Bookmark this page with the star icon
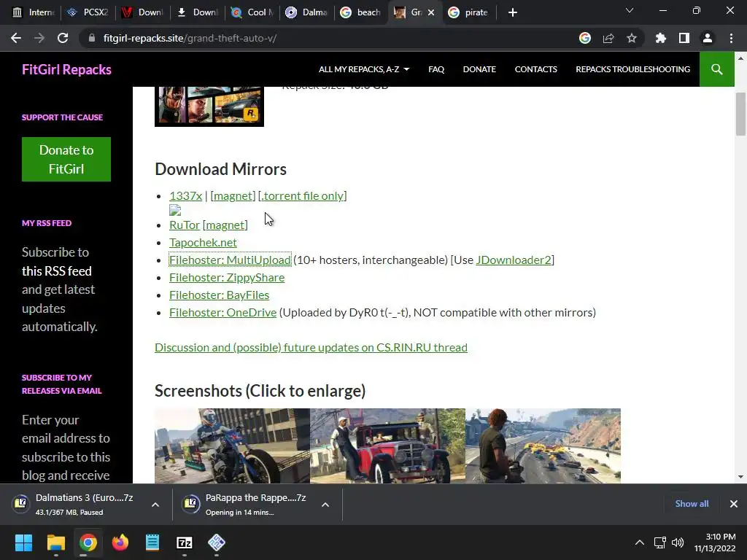The height and width of the screenshot is (560, 747). [632, 38]
